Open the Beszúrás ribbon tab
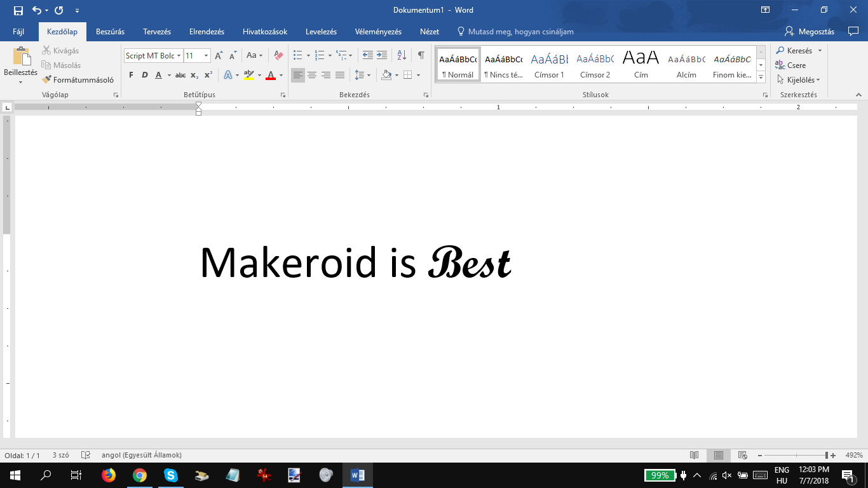The height and width of the screenshot is (488, 868). click(110, 32)
